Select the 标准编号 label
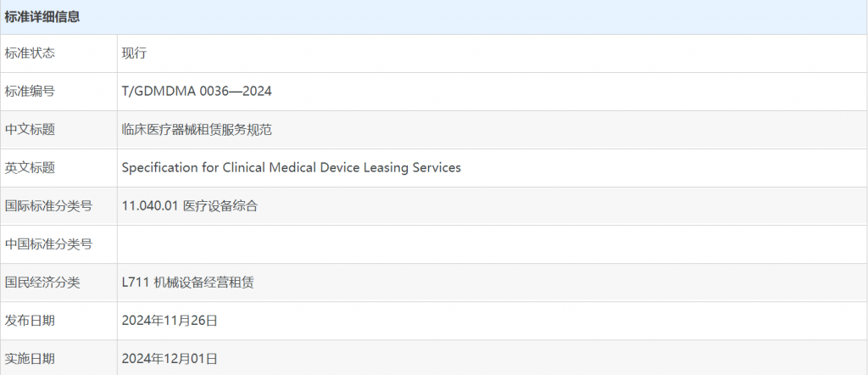This screenshot has height=375, width=868. click(x=30, y=92)
